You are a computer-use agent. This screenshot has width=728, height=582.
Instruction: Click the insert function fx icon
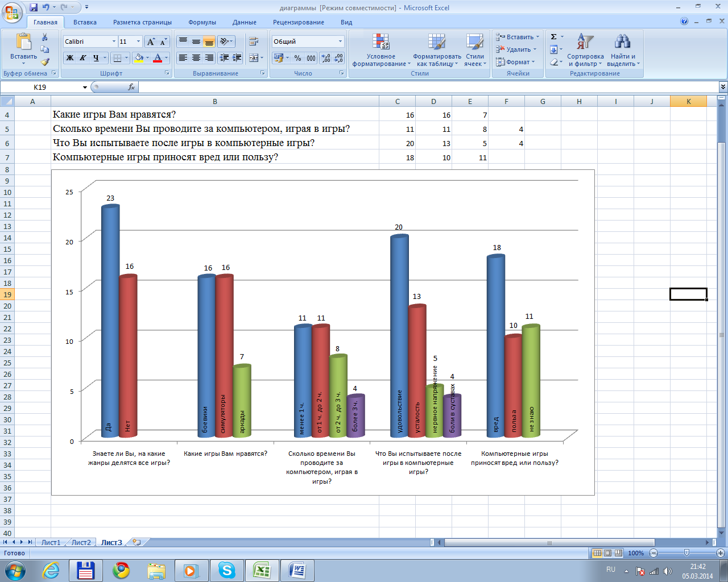pyautogui.click(x=131, y=87)
